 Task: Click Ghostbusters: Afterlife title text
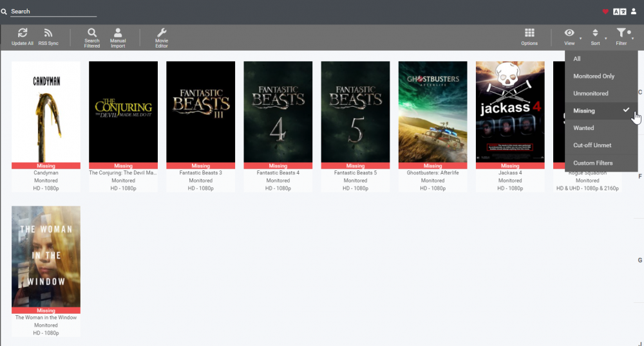[433, 173]
